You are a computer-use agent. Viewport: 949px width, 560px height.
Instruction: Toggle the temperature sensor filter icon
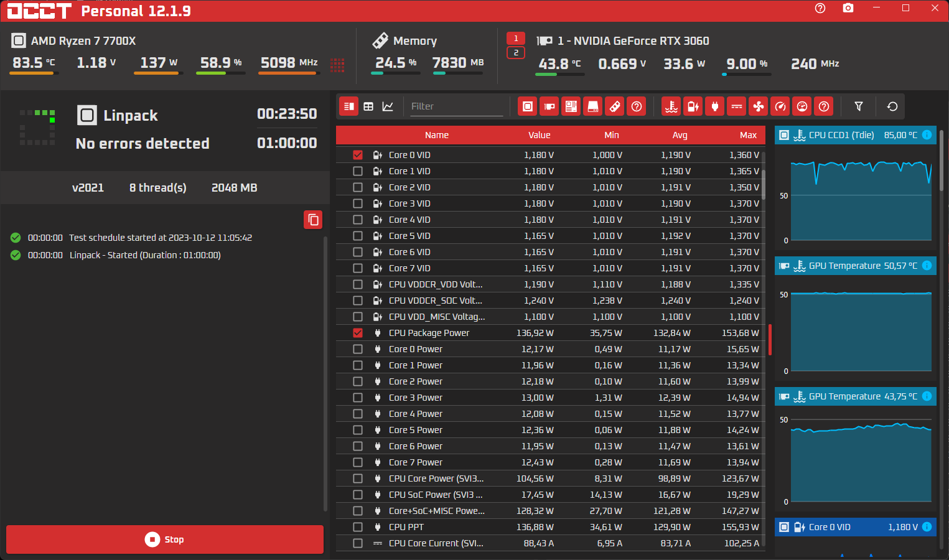pyautogui.click(x=671, y=106)
